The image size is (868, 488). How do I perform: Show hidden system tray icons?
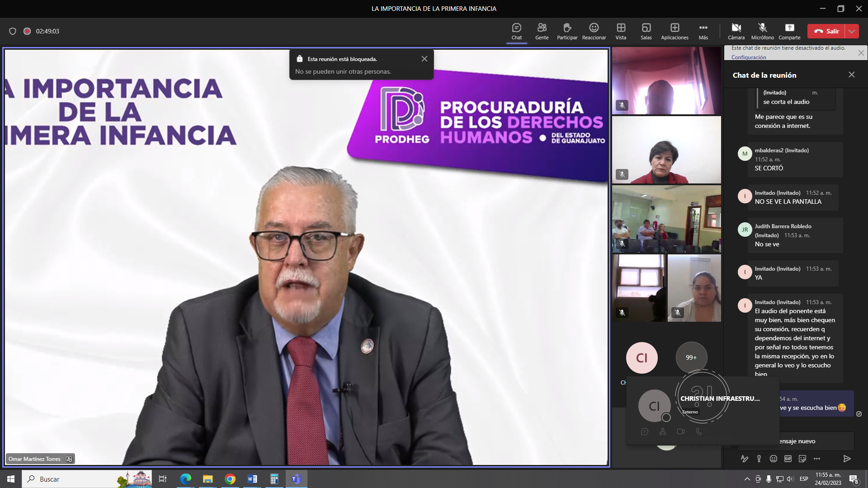click(x=747, y=479)
